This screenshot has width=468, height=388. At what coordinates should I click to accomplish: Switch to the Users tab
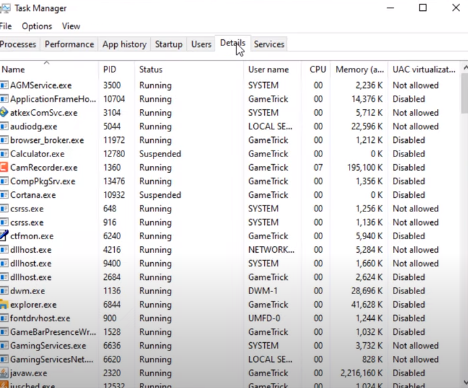point(201,44)
